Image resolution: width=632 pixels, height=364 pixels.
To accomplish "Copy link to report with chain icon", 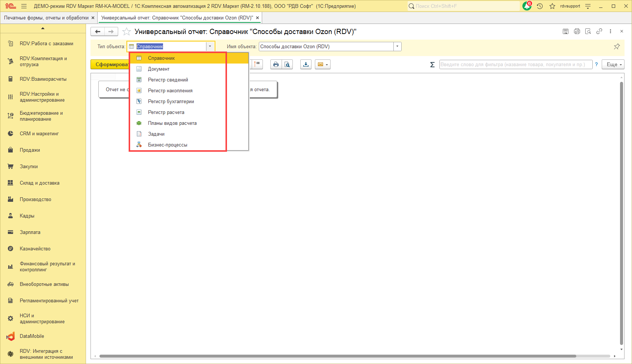I will click(x=599, y=31).
